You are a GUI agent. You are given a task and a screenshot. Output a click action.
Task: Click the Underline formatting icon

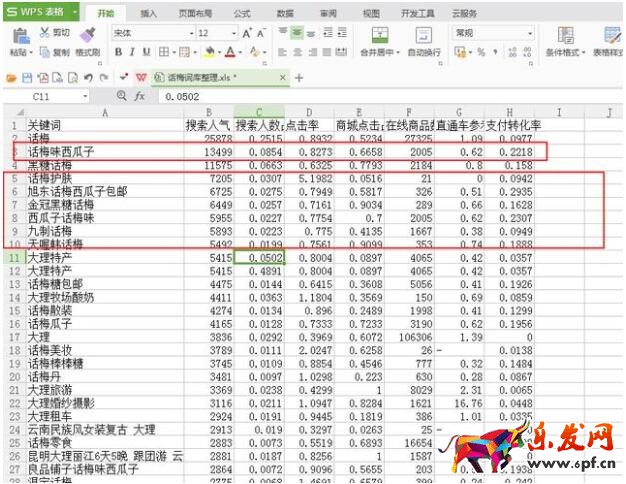point(146,52)
